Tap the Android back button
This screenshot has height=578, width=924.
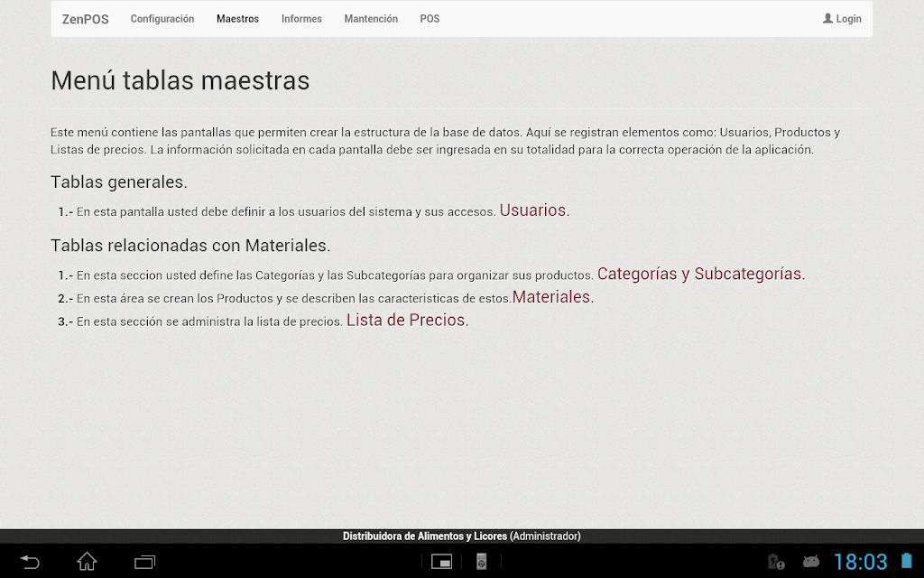coord(30,562)
